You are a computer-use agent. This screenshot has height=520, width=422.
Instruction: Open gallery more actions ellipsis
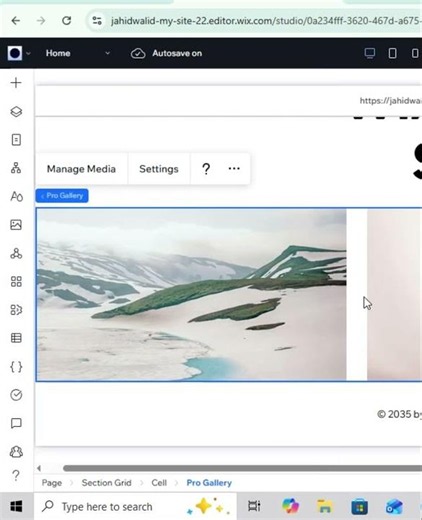[x=234, y=168]
